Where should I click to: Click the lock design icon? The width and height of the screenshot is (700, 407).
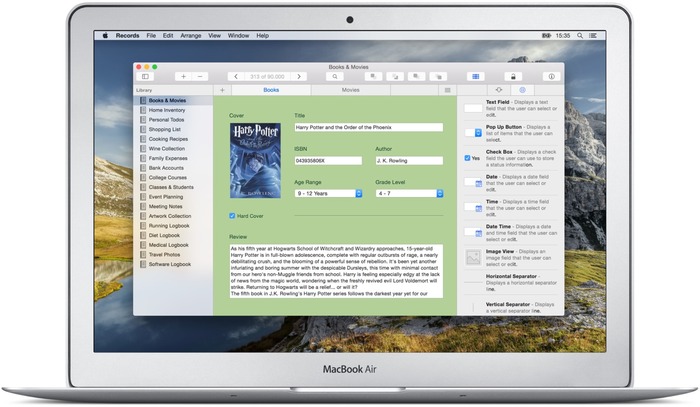pyautogui.click(x=513, y=77)
